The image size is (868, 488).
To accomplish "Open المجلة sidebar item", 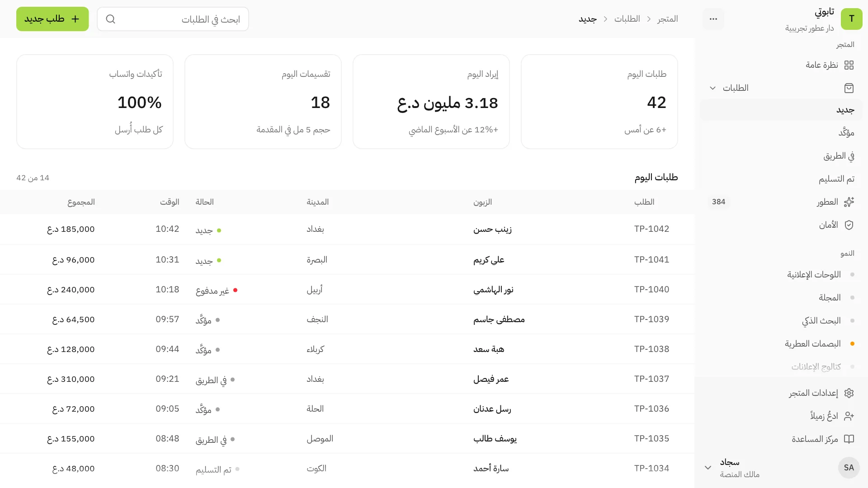I will pos(781,298).
